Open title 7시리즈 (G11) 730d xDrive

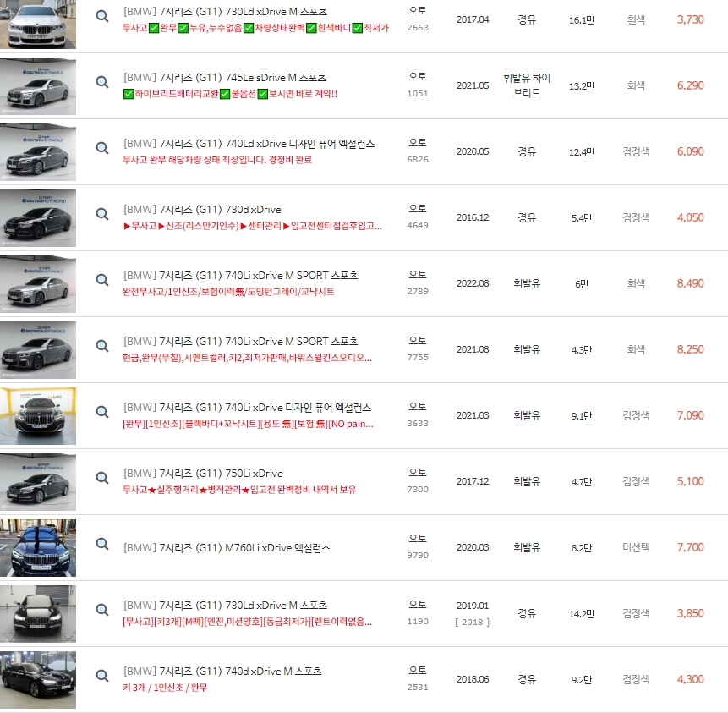coord(202,210)
